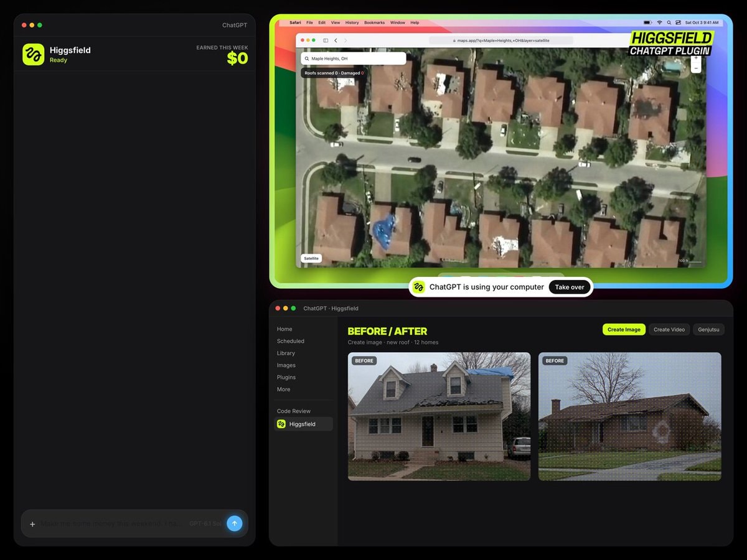
Task: Click the Higgsfield logo icon in ChatGPT chat header
Action: coord(34,54)
